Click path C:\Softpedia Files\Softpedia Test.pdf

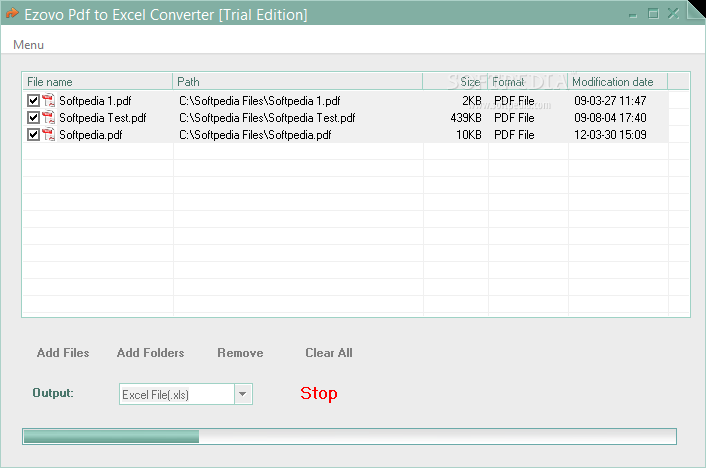click(x=267, y=118)
